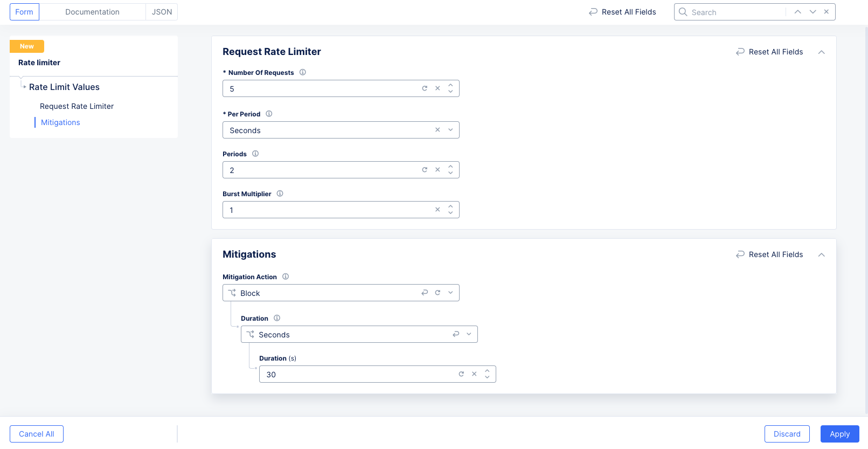
Task: Collapse the Mitigations section
Action: (x=822, y=255)
